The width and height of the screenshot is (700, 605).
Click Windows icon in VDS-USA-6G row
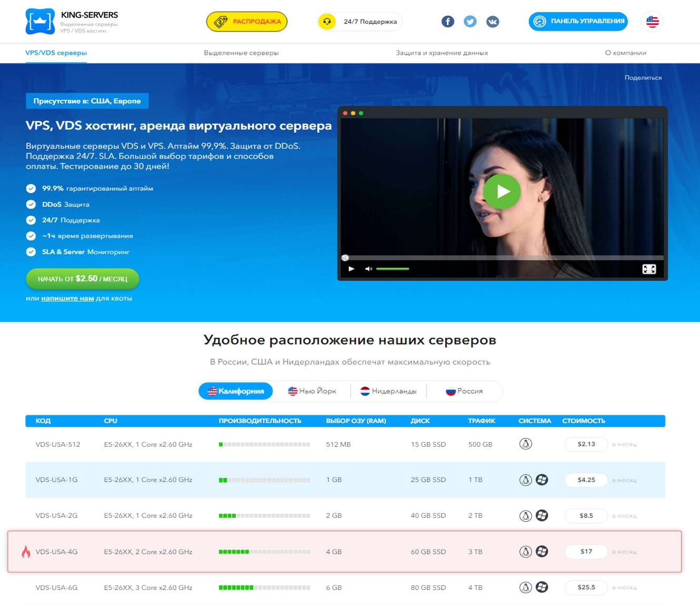(542, 587)
